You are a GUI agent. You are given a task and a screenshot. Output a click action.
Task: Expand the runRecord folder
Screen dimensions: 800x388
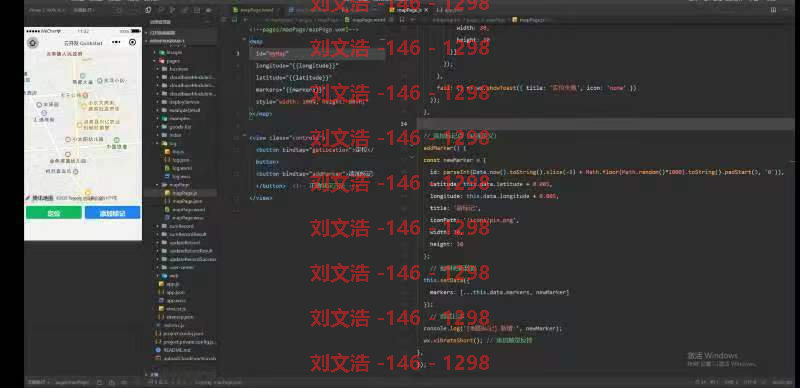pos(157,226)
